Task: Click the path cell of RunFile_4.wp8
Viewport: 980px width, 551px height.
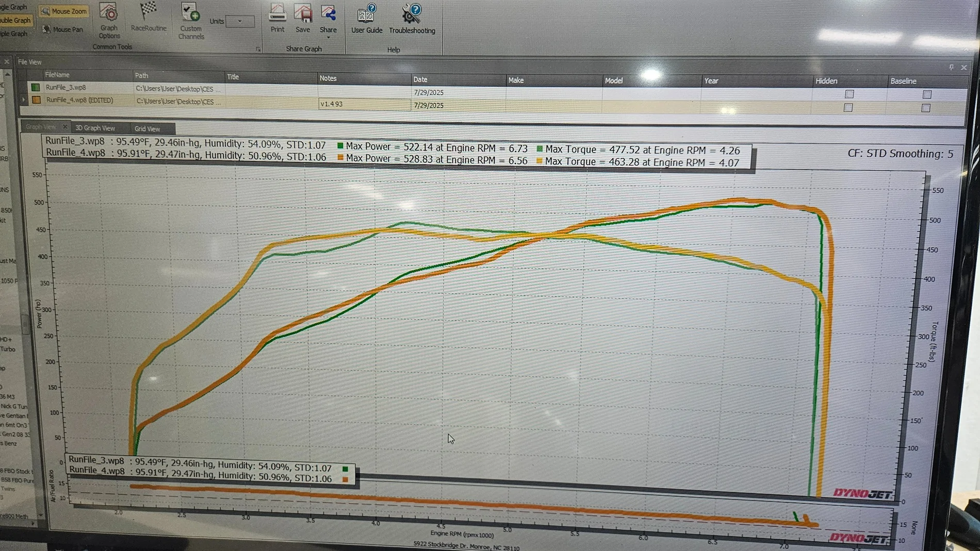Action: point(178,102)
